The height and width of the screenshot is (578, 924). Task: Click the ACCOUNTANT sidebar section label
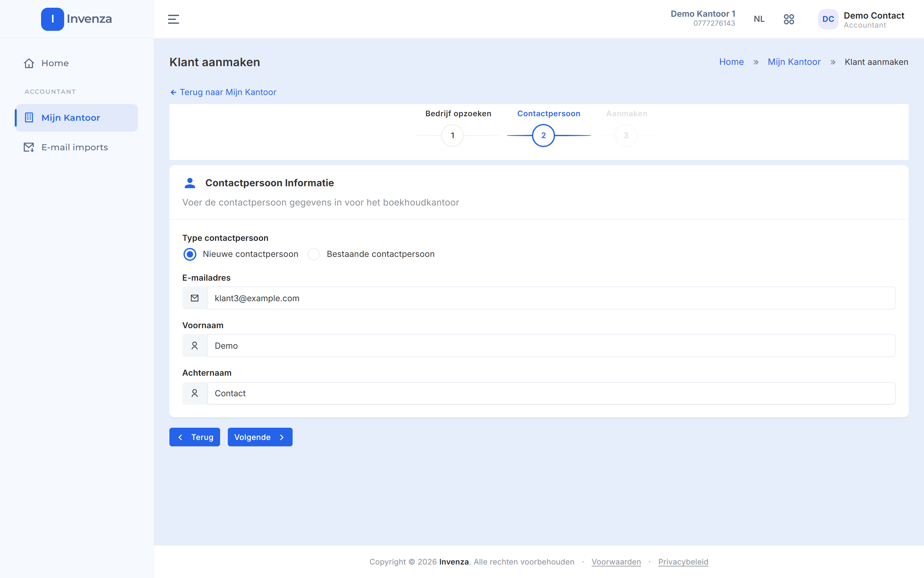coord(50,92)
